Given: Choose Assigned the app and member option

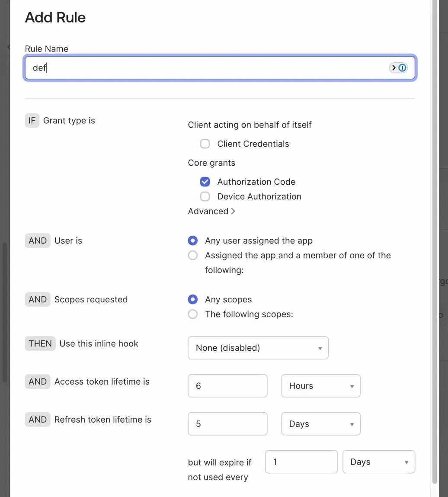Looking at the screenshot, I should pos(192,255).
